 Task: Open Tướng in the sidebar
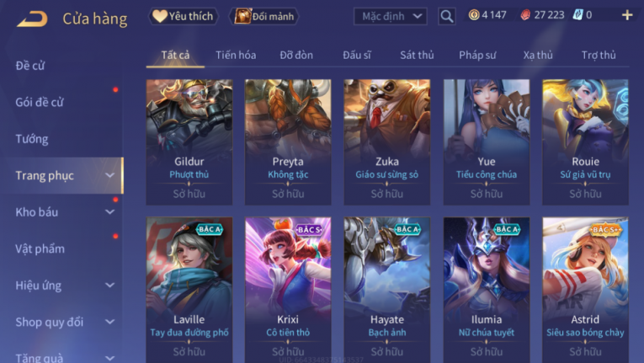coord(32,139)
